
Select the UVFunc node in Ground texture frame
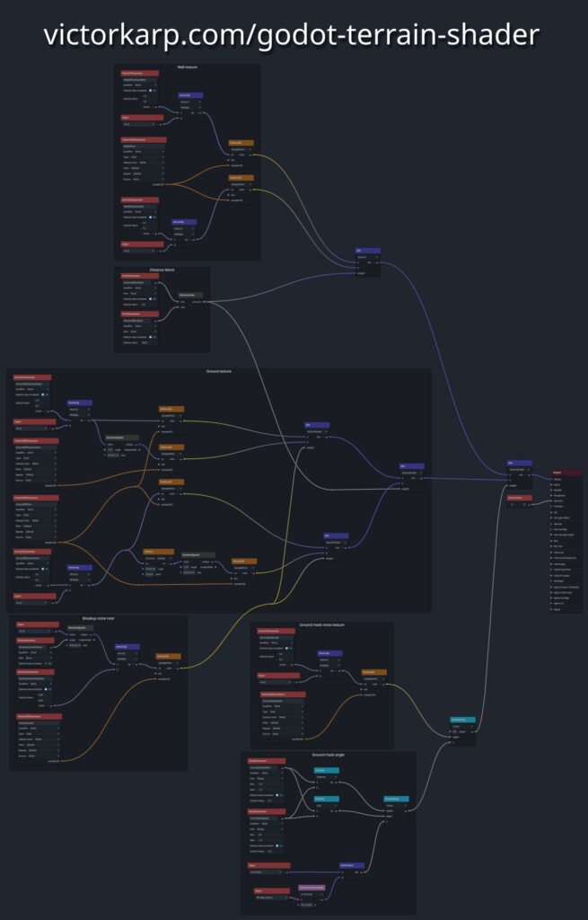pos(158,552)
